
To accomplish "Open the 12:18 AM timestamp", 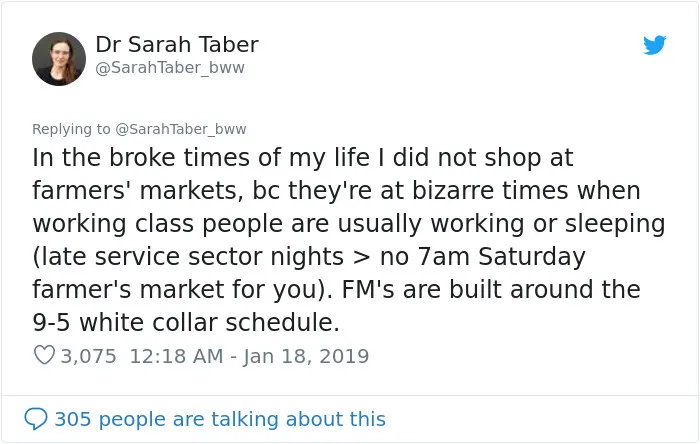I will point(176,356).
